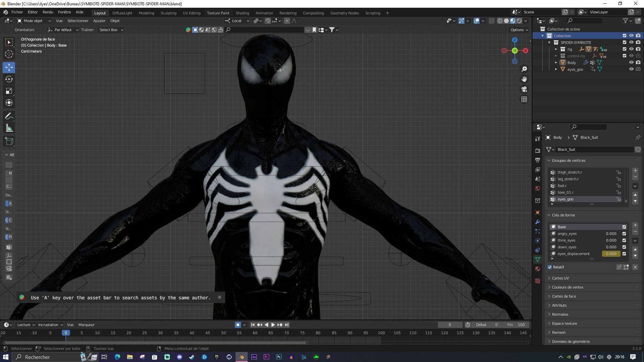Open the Fichier menu
The image size is (644, 362).
[17, 12]
